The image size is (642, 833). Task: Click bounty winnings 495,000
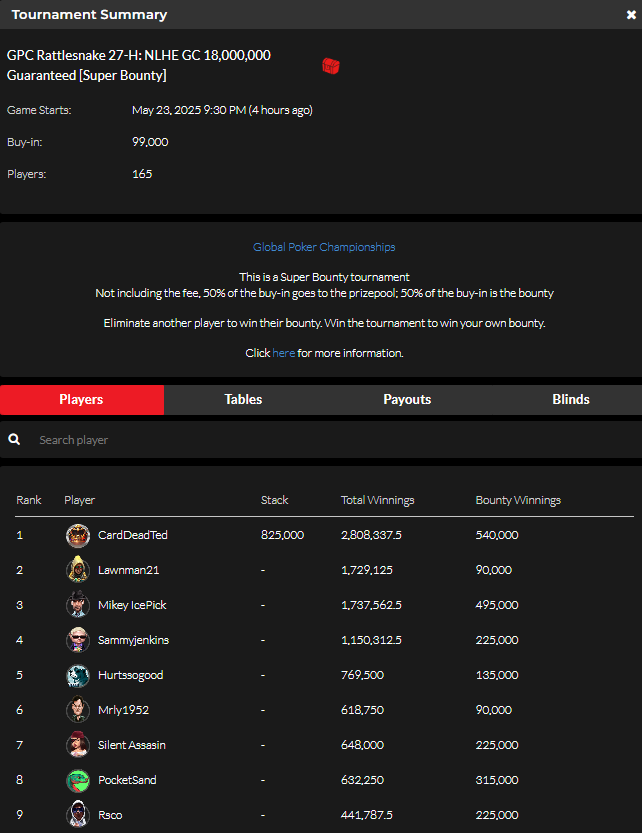point(497,605)
